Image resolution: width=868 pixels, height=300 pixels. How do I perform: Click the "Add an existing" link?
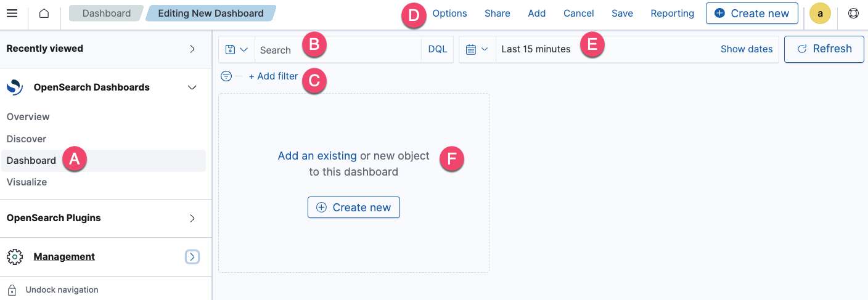pyautogui.click(x=317, y=156)
